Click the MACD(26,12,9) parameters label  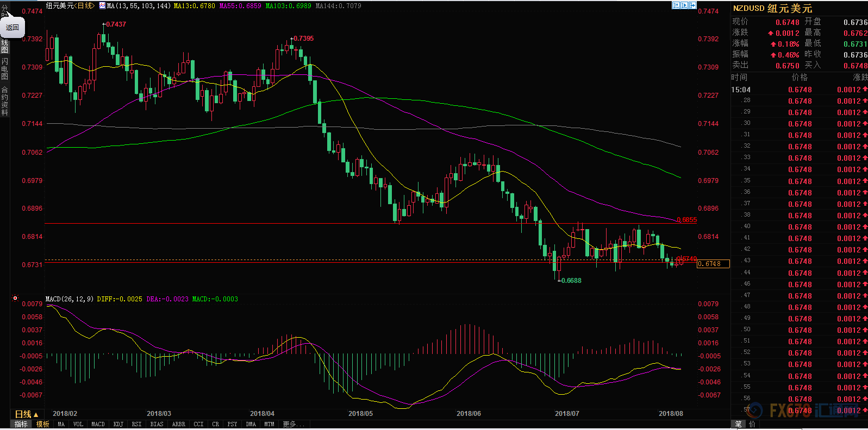(70, 299)
